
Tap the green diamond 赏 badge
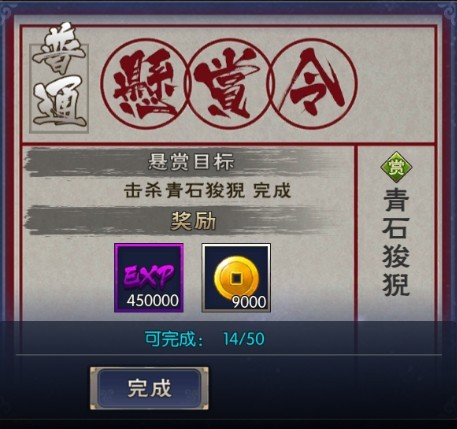pyautogui.click(x=396, y=167)
